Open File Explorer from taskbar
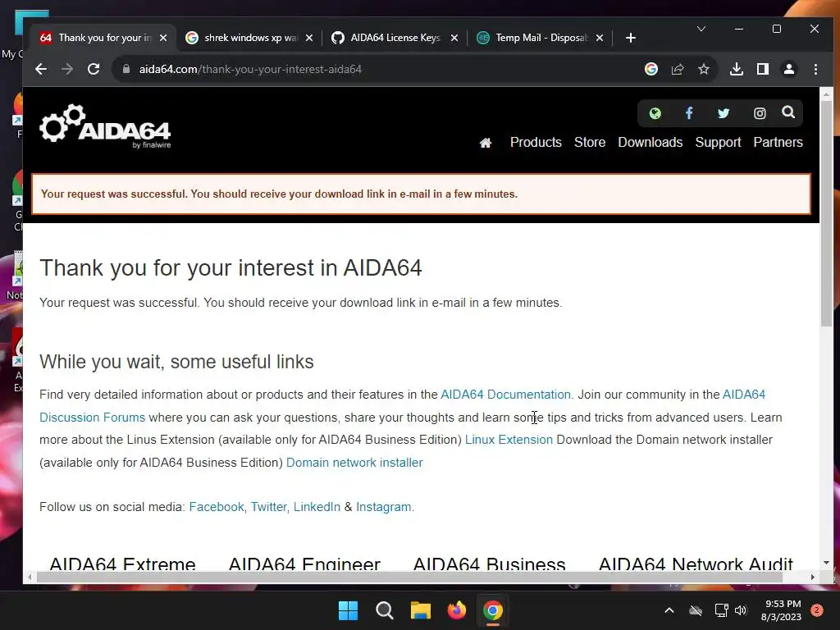This screenshot has height=630, width=840. coord(421,610)
